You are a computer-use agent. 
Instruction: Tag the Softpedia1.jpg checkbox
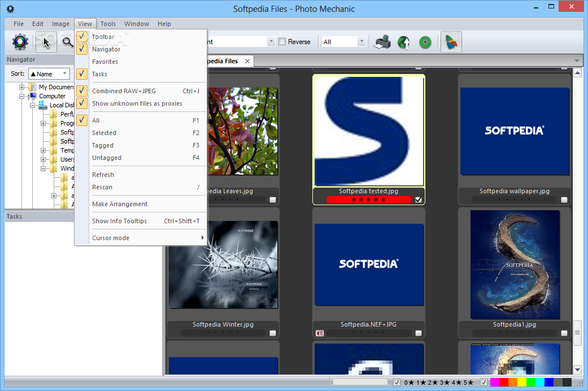point(564,333)
